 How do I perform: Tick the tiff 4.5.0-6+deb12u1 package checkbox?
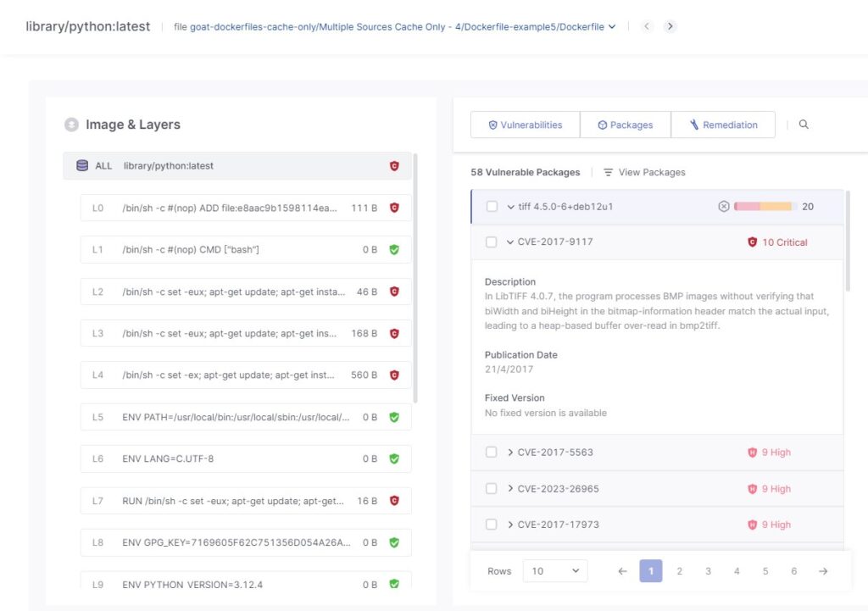click(x=492, y=207)
